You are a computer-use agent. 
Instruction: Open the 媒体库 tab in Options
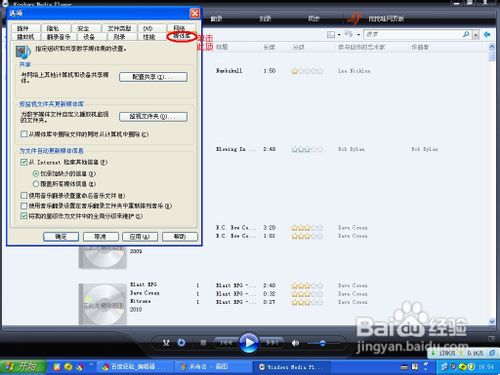(181, 36)
